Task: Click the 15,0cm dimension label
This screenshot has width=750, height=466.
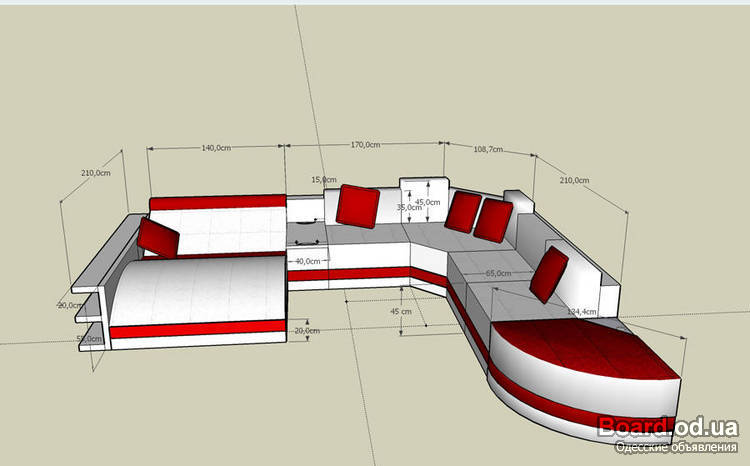Action: click(x=323, y=180)
